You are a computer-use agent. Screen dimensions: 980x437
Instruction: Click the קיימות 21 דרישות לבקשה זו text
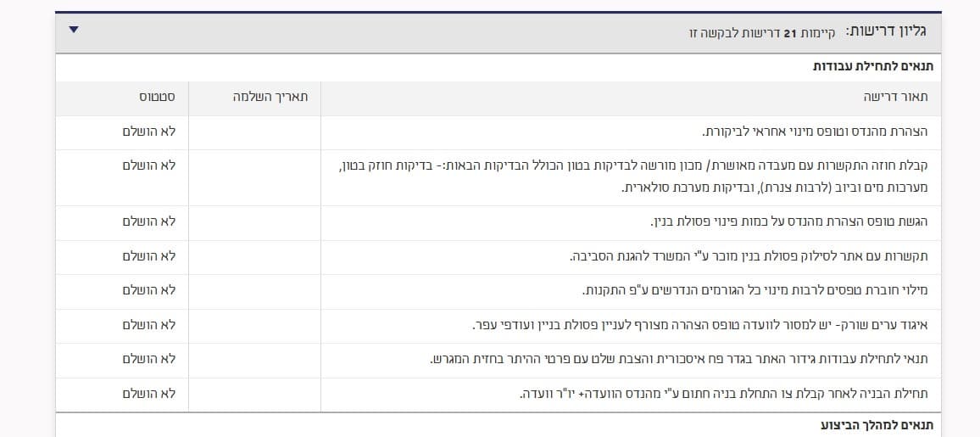click(762, 32)
